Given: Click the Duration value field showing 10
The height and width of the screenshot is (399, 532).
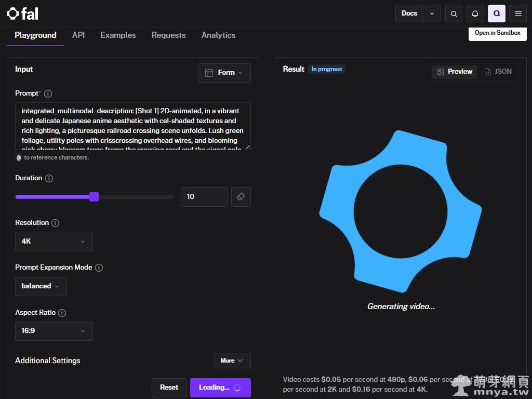Looking at the screenshot, I should [x=204, y=197].
